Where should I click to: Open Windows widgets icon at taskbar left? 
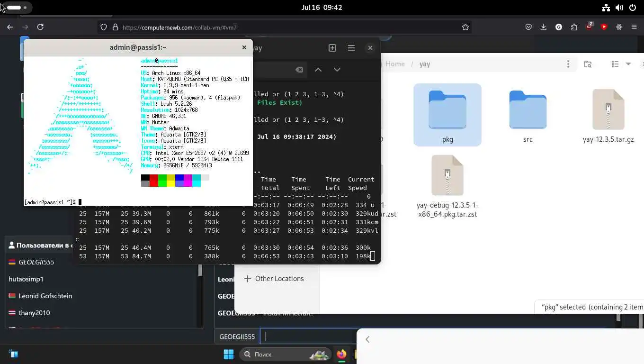(13, 354)
